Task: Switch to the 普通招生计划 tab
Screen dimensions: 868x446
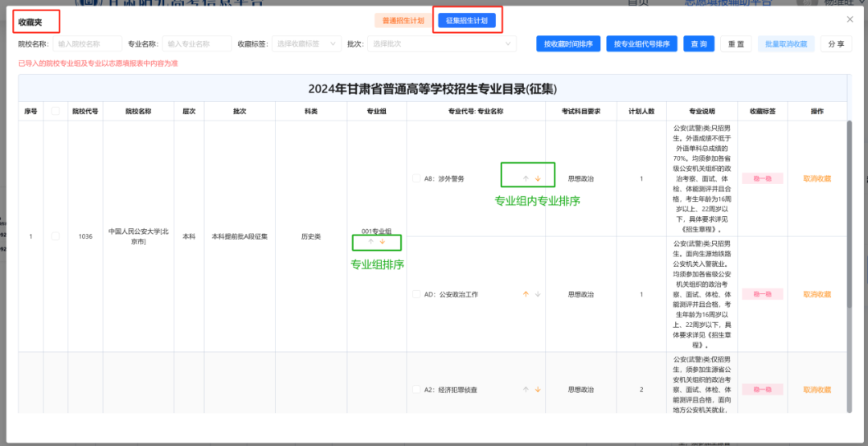Action: [403, 20]
